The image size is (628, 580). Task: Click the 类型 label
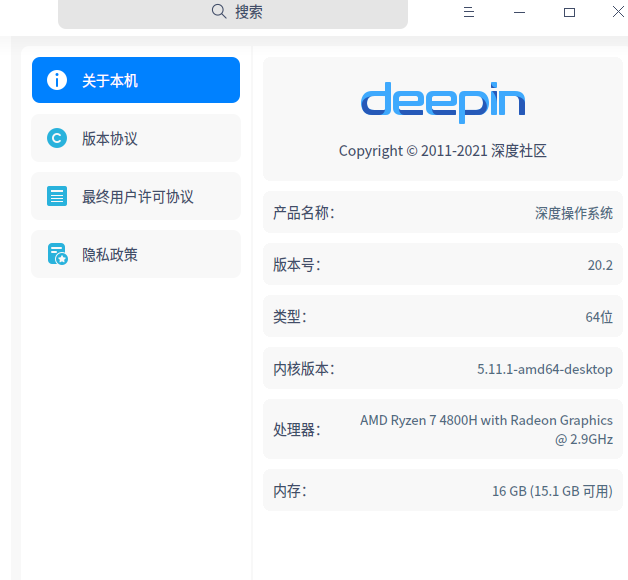coord(290,317)
